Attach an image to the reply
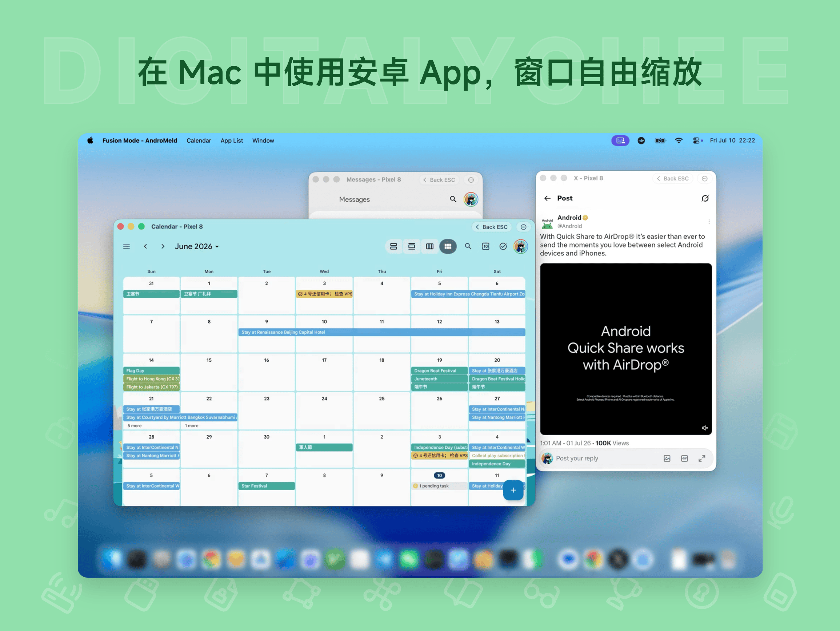 coord(667,459)
